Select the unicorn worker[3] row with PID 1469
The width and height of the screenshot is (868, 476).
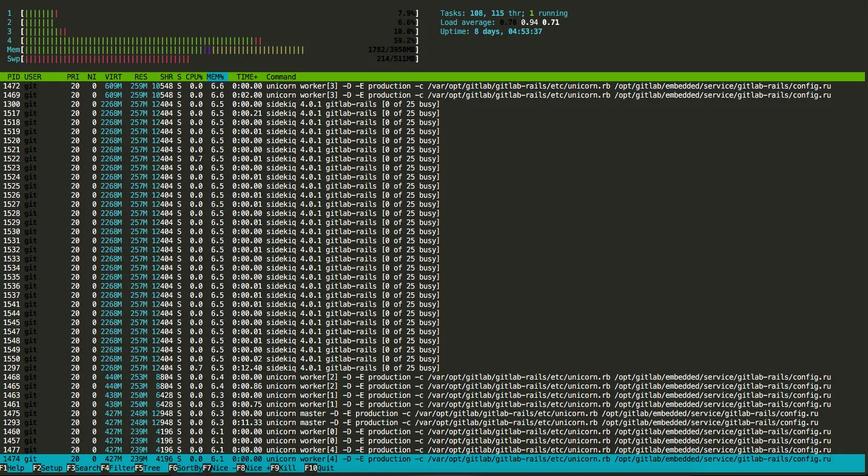click(434, 95)
